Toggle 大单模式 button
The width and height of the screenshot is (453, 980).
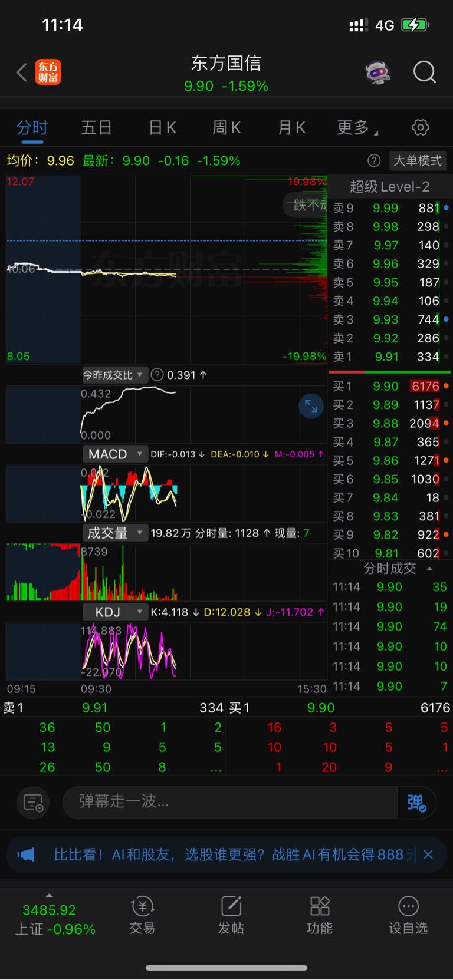pos(418,161)
